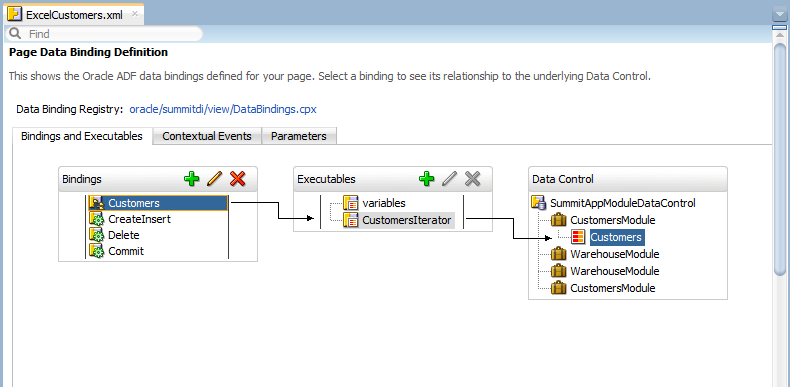
Task: Delete selected binding with red X
Action: (x=237, y=179)
